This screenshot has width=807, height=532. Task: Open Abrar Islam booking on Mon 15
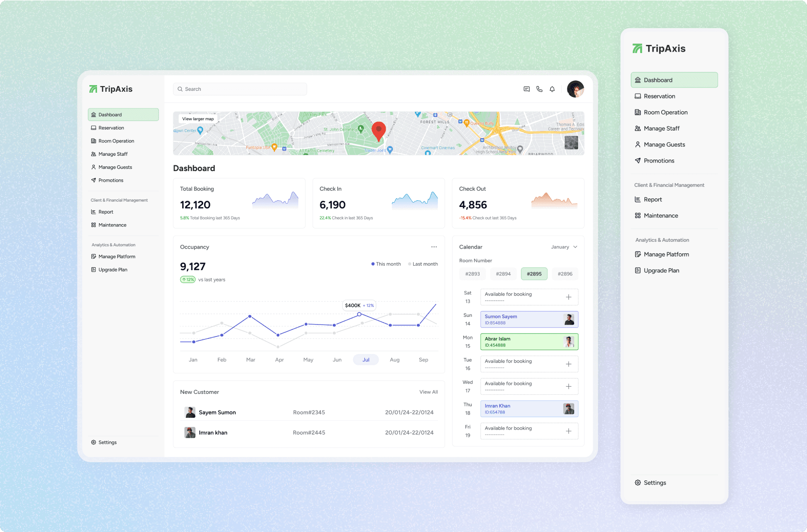coord(529,342)
